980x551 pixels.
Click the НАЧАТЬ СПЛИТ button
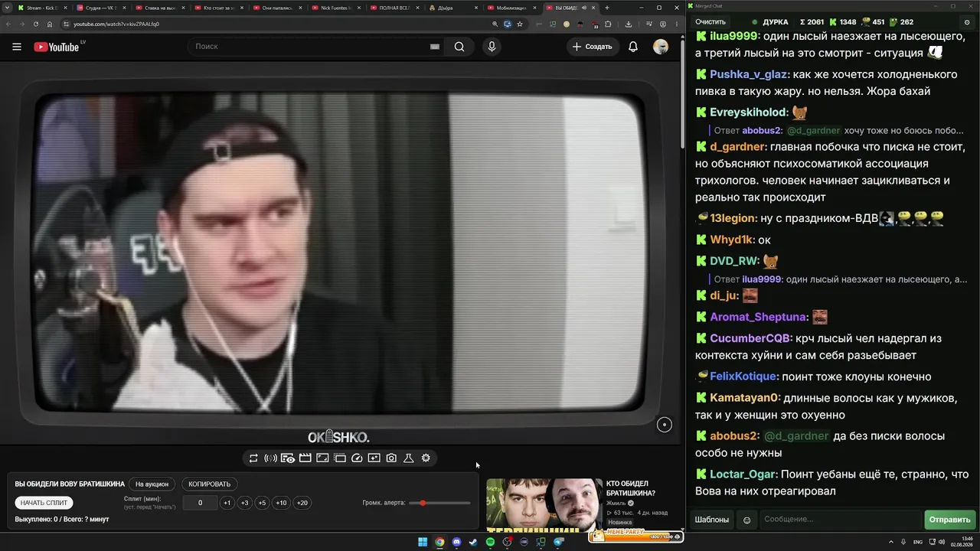click(x=44, y=503)
